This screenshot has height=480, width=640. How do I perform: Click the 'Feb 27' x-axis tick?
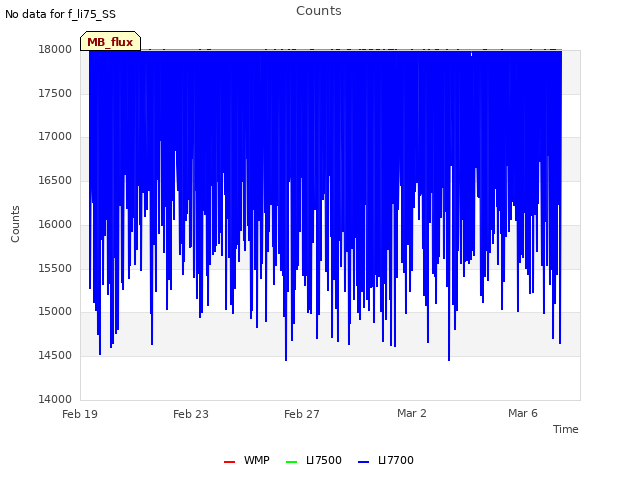[302, 414]
